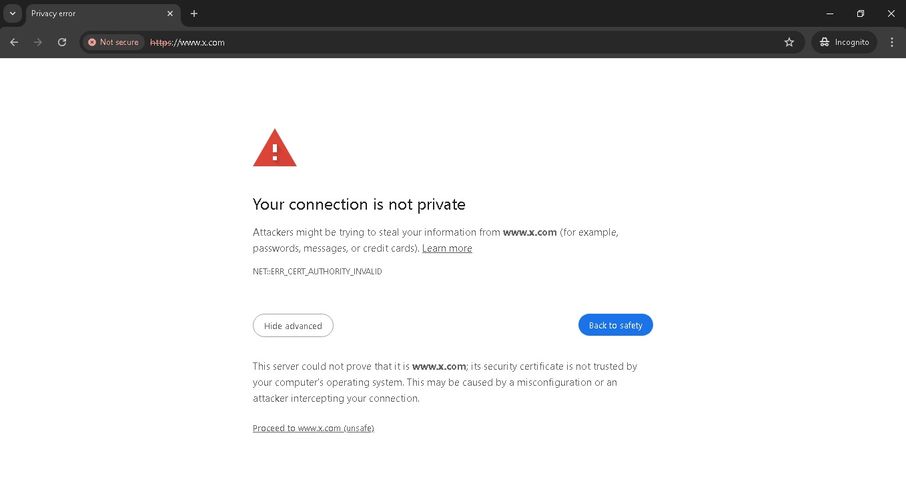This screenshot has width=906, height=486.
Task: Click Proceed to www.x.com (unsafe) link
Action: 313,428
